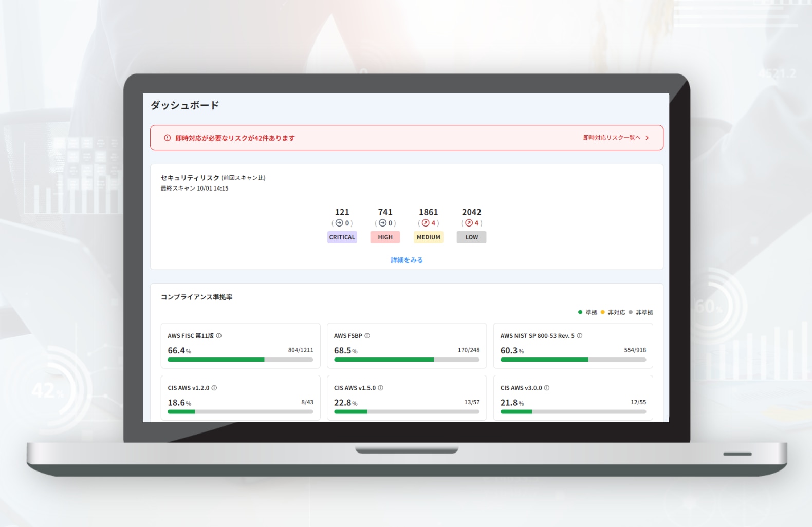The image size is (812, 527).
Task: Click info icon beside AWS NIST SP 800-53 Rev. 5
Action: 580,336
